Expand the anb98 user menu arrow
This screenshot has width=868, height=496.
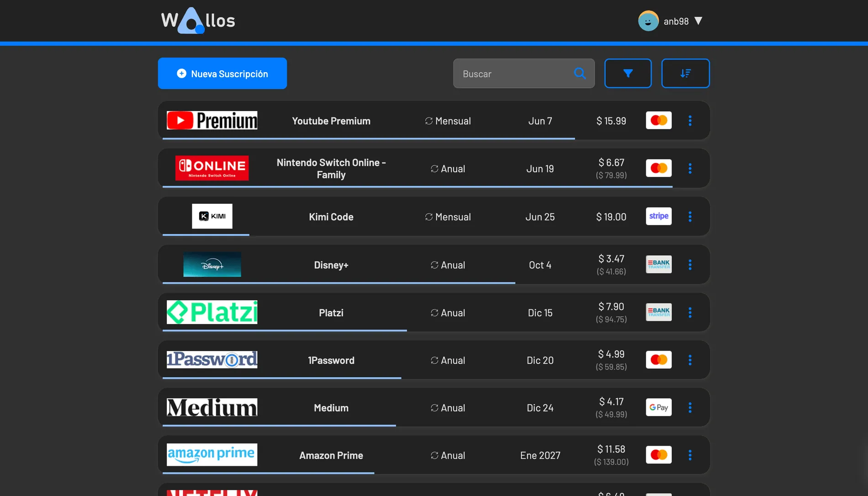pyautogui.click(x=698, y=21)
